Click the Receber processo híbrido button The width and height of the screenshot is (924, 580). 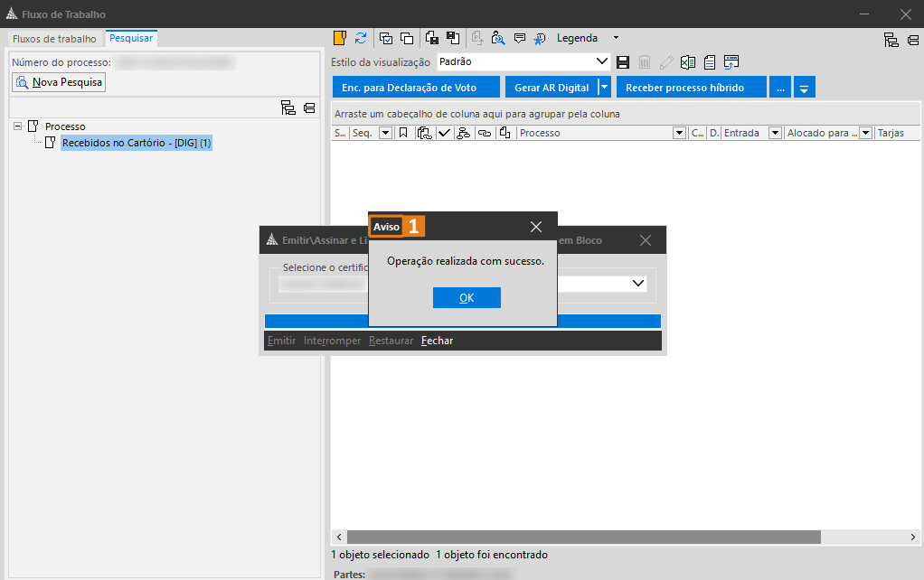point(692,87)
